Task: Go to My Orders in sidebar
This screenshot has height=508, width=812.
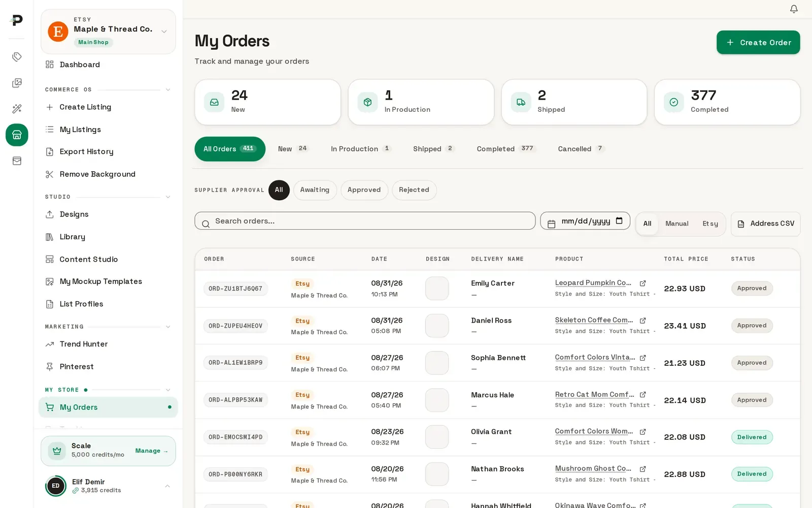Action: coord(108,407)
